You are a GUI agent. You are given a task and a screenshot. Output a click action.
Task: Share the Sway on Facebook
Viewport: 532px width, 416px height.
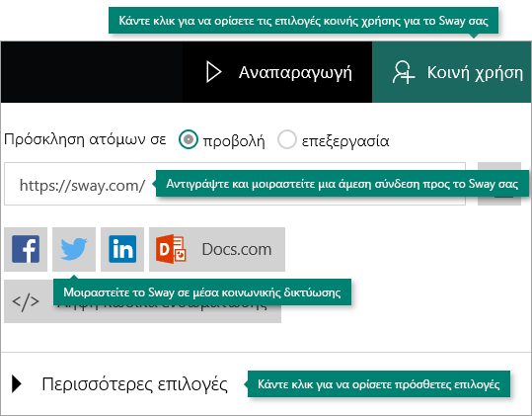pos(26,250)
